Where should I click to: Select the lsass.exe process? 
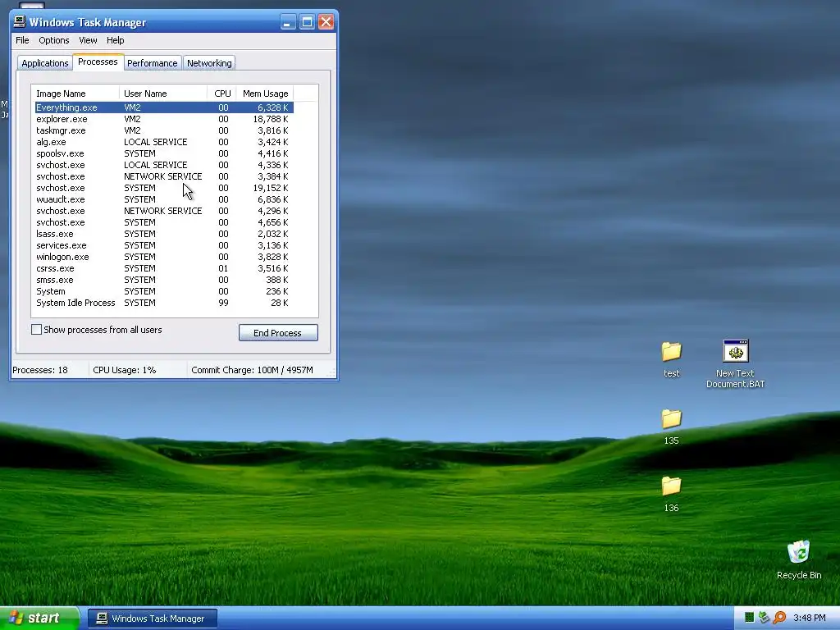tap(164, 234)
